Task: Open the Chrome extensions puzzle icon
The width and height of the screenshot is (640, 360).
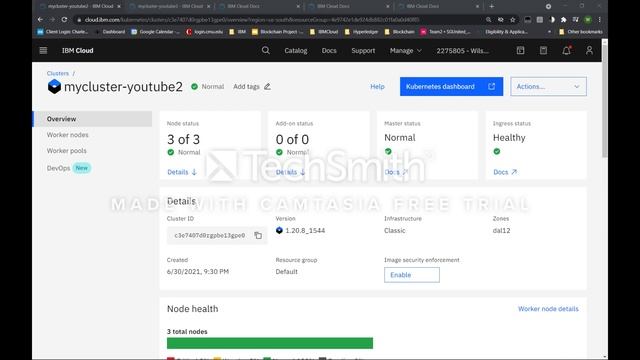Action: [564, 20]
